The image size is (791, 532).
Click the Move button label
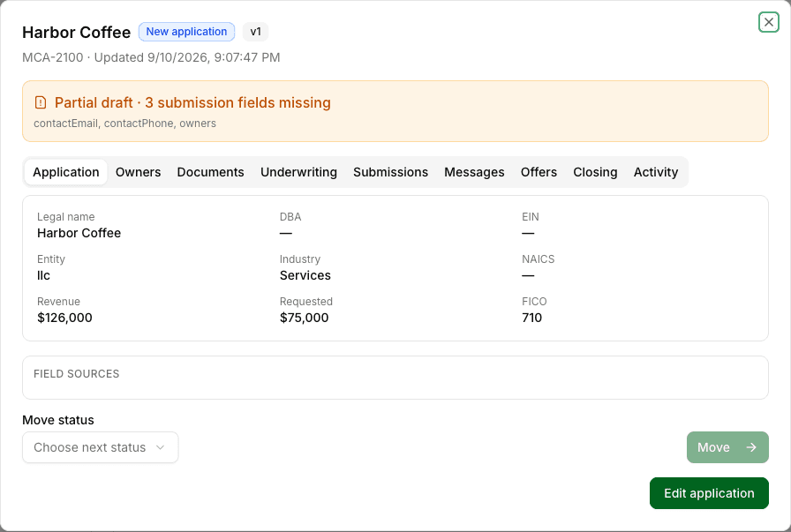point(713,447)
